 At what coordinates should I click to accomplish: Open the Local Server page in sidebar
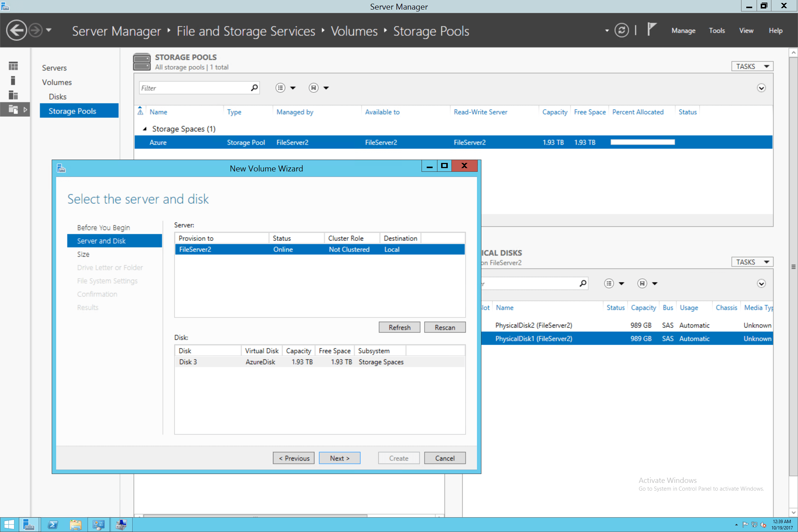click(13, 80)
